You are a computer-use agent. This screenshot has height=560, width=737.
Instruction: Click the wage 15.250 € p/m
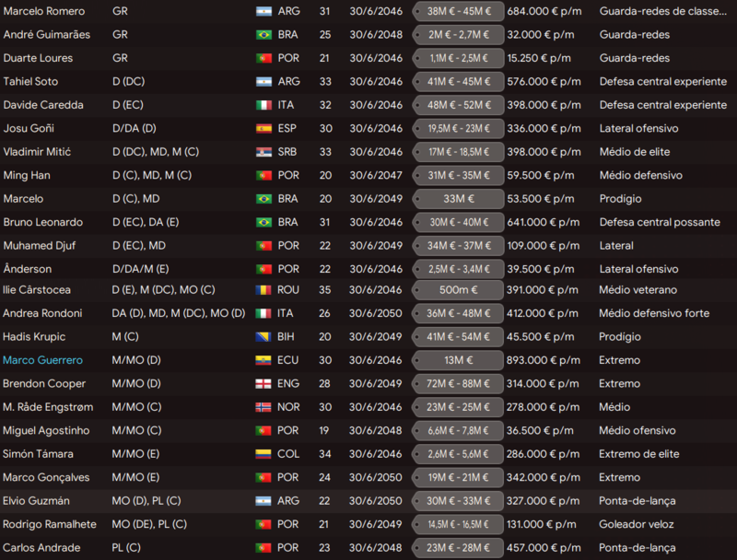tap(539, 58)
